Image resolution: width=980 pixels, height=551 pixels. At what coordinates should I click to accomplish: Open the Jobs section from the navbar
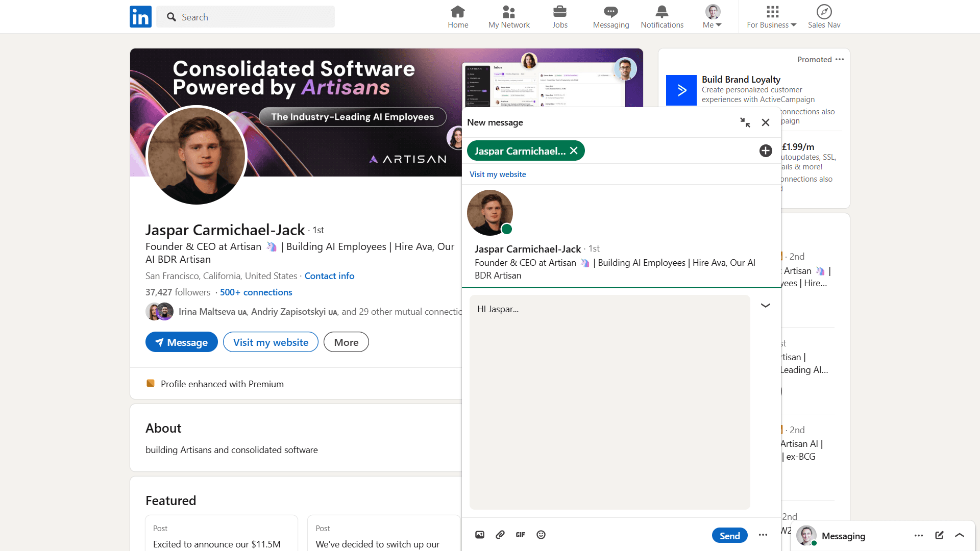560,16
